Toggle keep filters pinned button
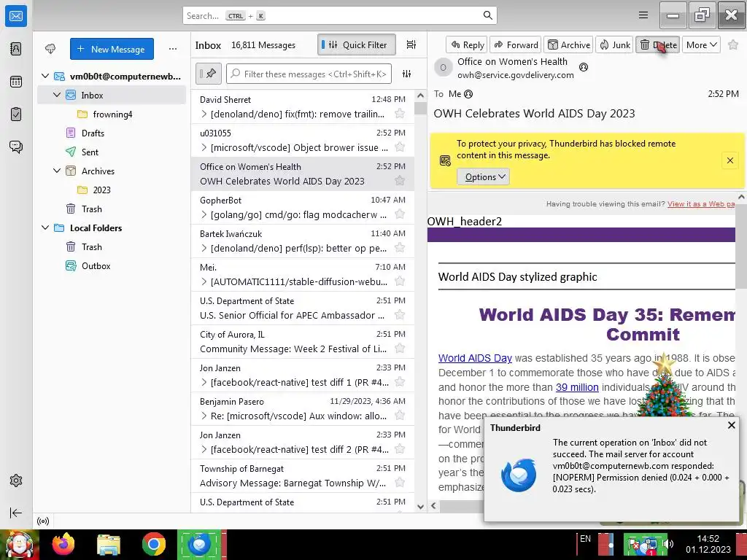Screen dimensions: 747x560 [208, 74]
